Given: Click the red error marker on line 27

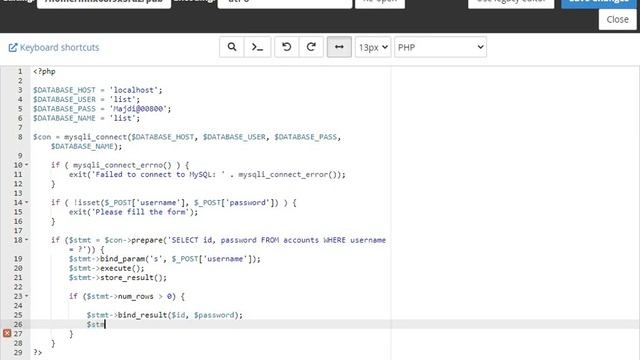Looking at the screenshot, I should [7, 333].
